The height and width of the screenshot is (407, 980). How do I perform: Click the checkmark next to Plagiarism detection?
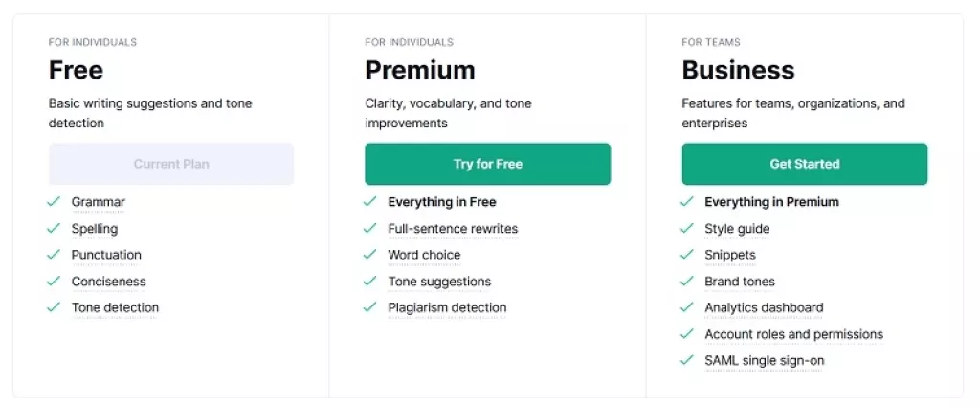click(370, 307)
